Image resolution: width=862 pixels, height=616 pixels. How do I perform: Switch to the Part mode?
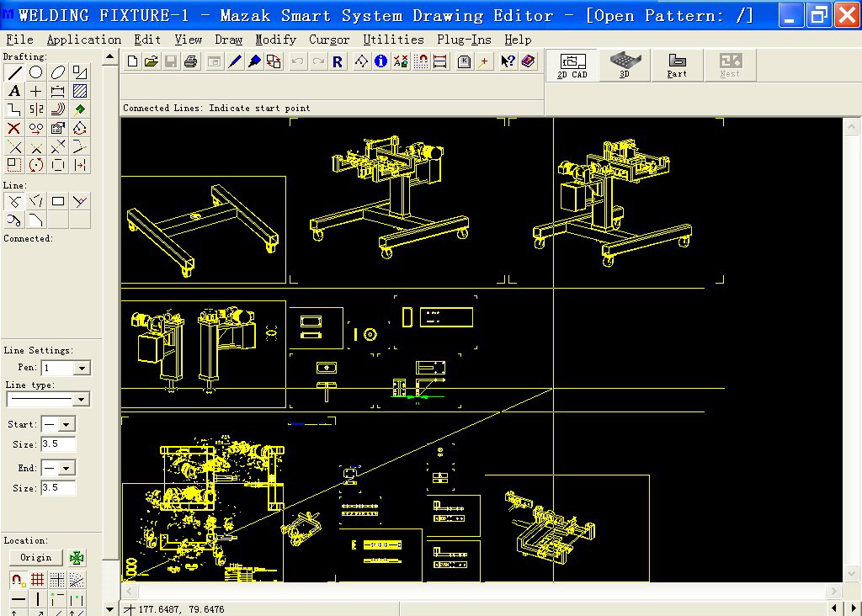pos(677,66)
